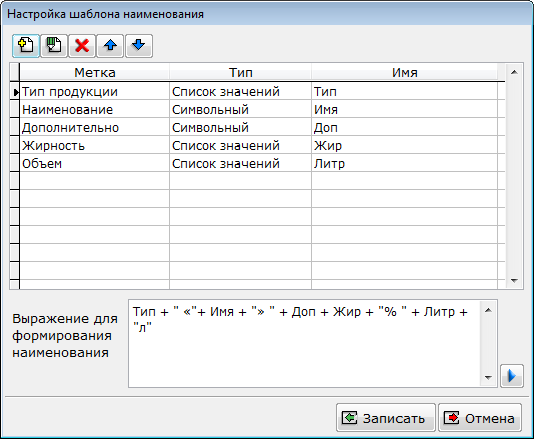Screen dimensions: 534x439
Task: Select the Тип продукции row
Action: click(259, 92)
